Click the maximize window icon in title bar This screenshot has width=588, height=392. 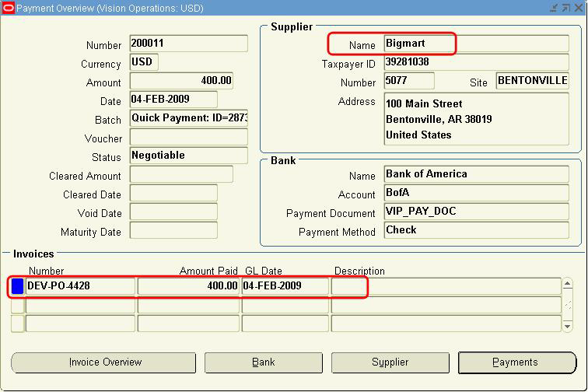pyautogui.click(x=566, y=8)
